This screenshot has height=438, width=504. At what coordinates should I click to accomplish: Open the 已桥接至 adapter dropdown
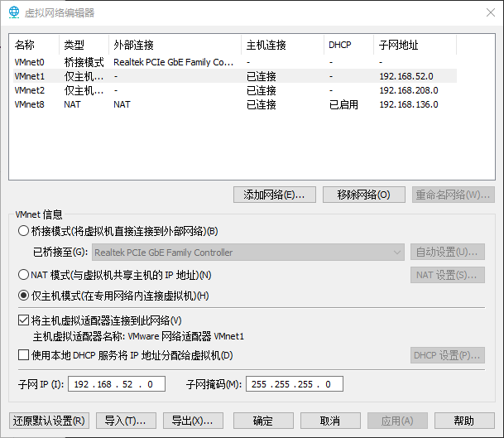248,253
